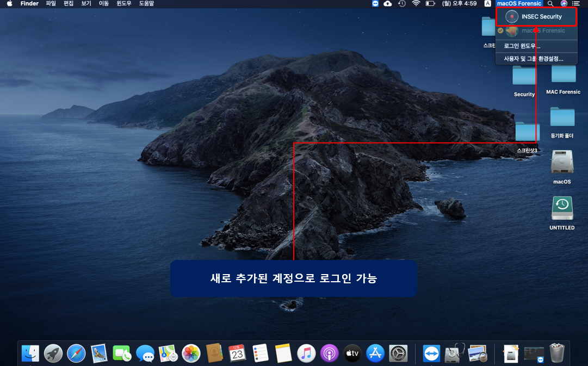Click the Trash in the Dock
The height and width of the screenshot is (366, 588).
pyautogui.click(x=557, y=353)
